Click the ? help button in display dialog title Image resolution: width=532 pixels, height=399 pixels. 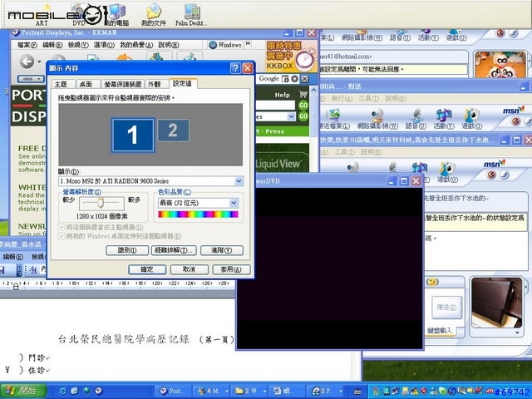[235, 68]
